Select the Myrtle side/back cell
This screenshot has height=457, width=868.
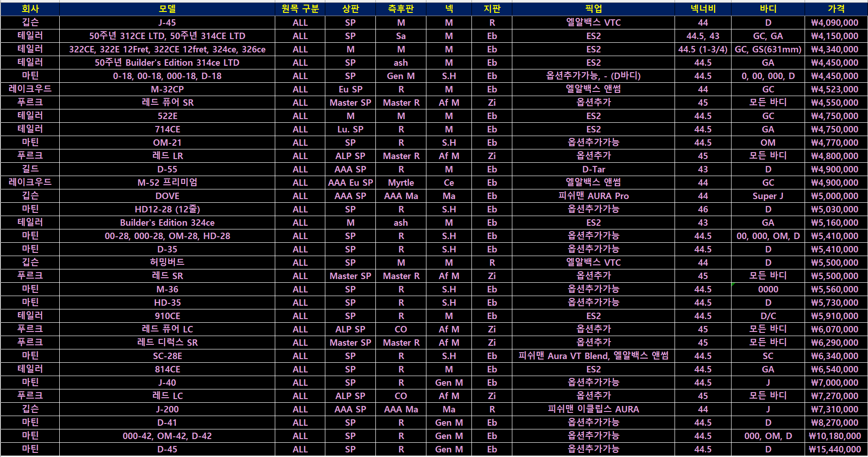click(401, 183)
